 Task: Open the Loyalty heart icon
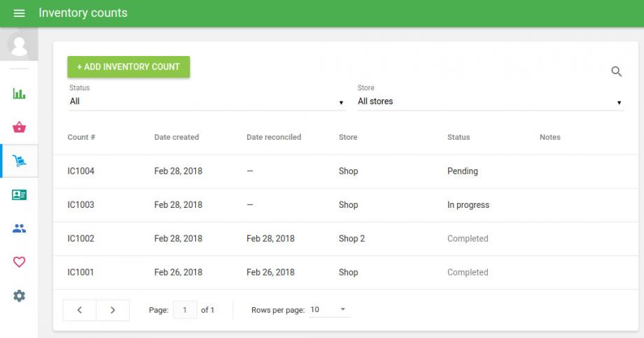[x=19, y=262]
